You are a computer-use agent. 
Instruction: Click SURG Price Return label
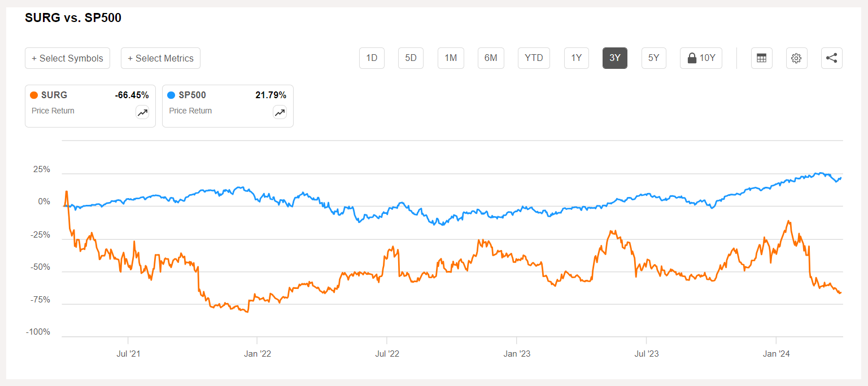53,111
